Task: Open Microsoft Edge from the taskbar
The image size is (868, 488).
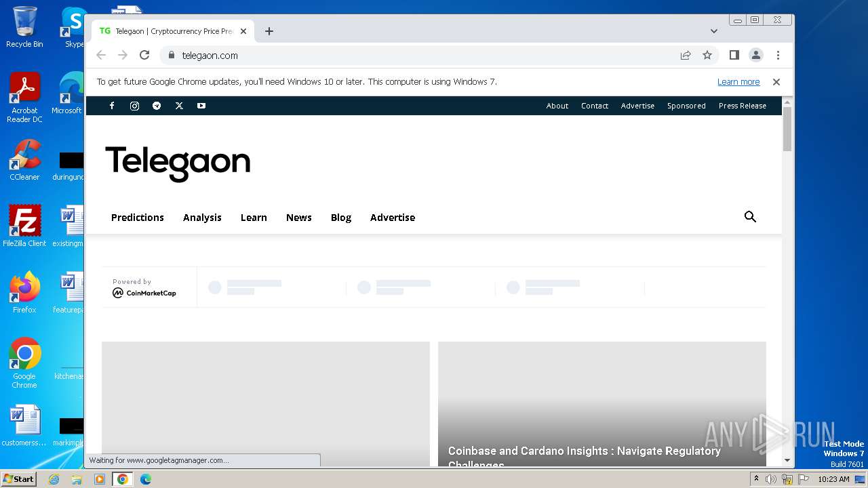Action: click(145, 479)
